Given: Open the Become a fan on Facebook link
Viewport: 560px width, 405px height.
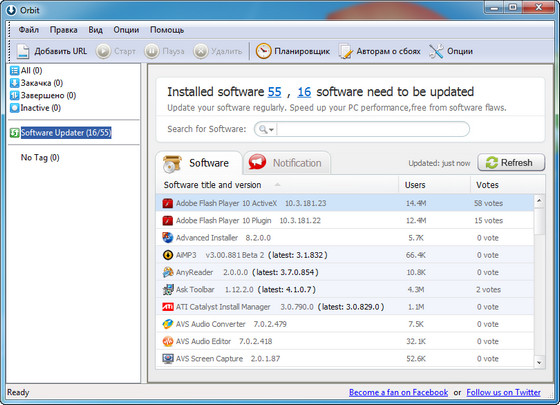Looking at the screenshot, I should (398, 392).
